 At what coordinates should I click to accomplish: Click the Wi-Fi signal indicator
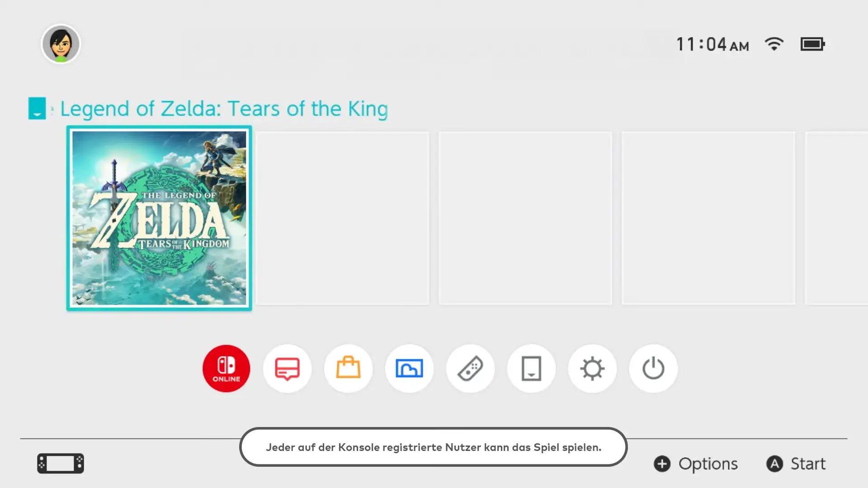774,44
